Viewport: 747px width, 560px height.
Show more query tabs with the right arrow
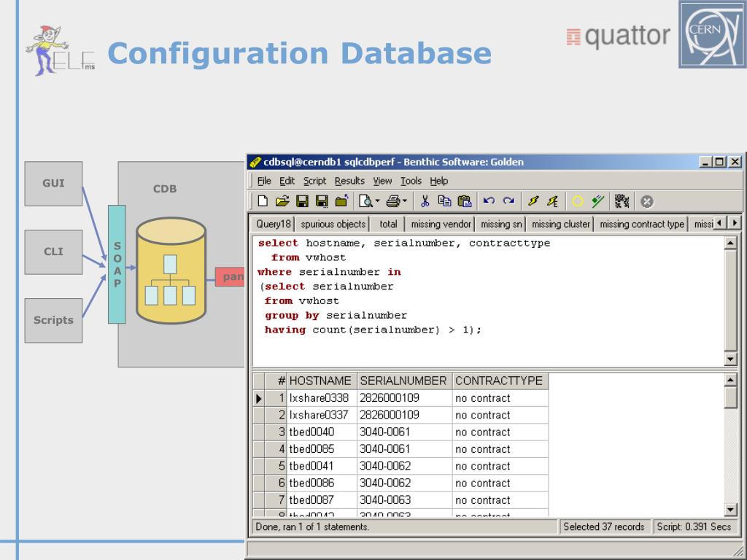[734, 223]
